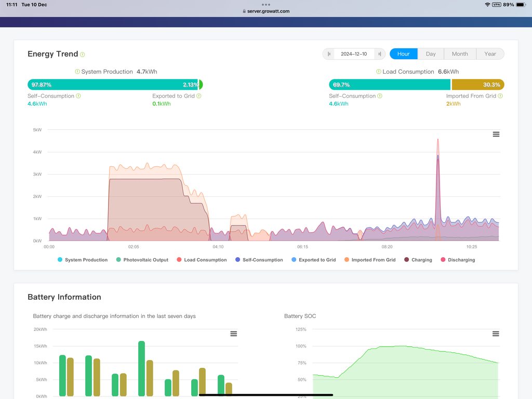
Task: Toggle Imported From Grid legend series
Action: click(x=370, y=260)
